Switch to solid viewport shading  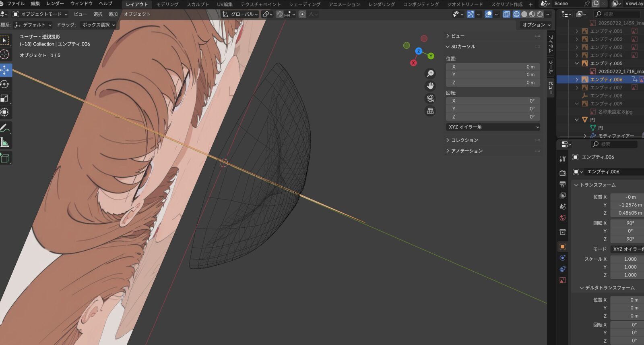point(524,14)
